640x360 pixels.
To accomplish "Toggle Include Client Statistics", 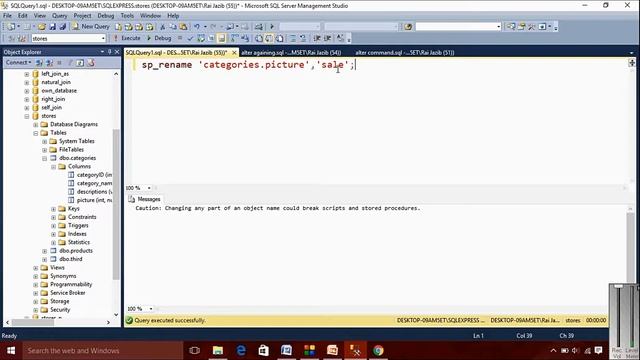I will (x=245, y=38).
